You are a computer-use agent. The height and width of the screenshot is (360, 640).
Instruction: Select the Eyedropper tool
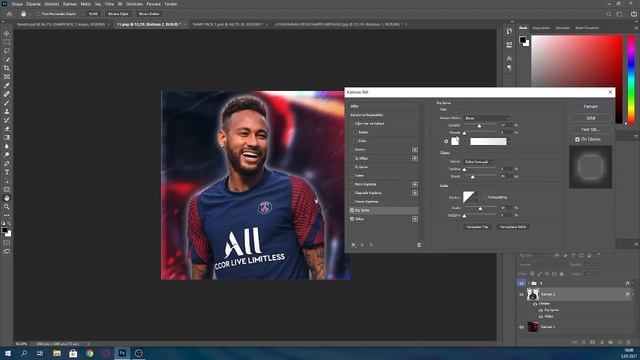[7, 85]
